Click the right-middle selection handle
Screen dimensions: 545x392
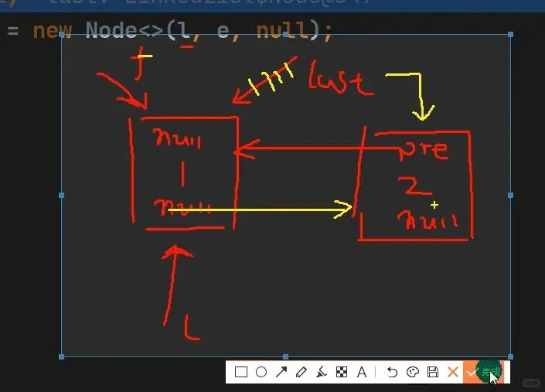click(x=510, y=196)
